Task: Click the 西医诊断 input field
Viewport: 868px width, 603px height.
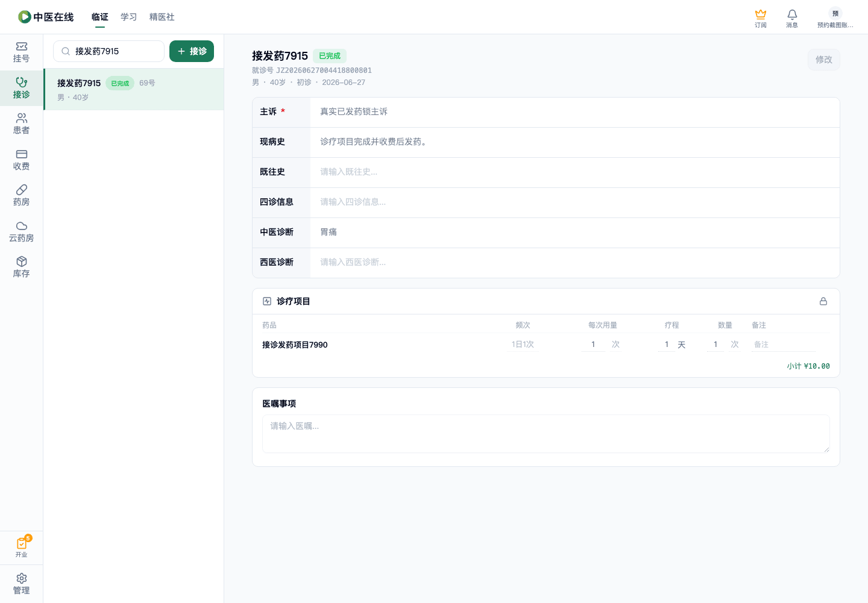Action: [x=574, y=263]
